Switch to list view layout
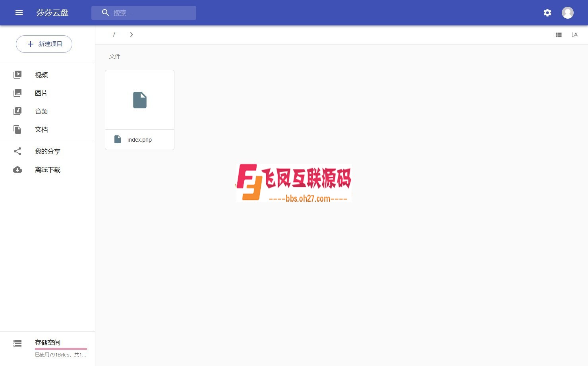This screenshot has width=588, height=366. tap(559, 35)
